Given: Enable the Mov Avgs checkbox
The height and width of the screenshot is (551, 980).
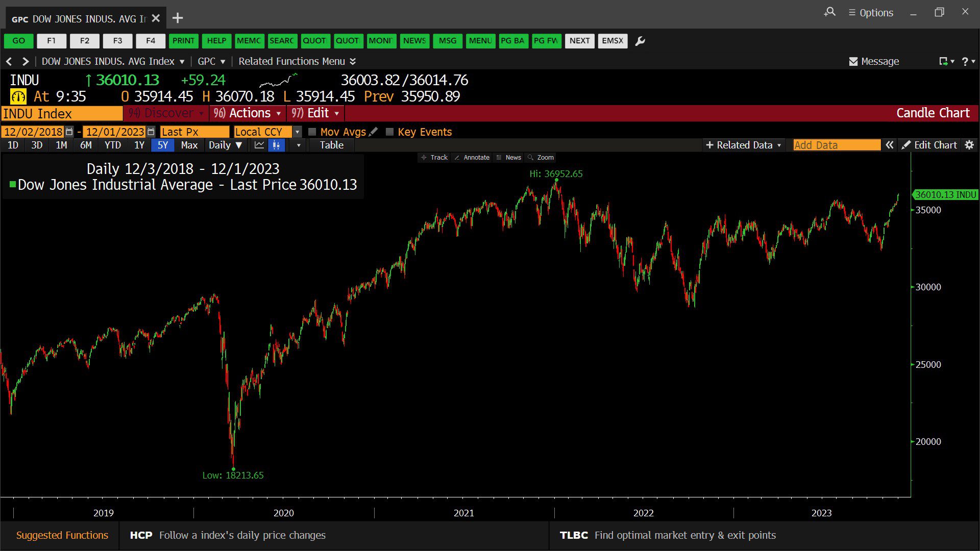Looking at the screenshot, I should pos(312,132).
